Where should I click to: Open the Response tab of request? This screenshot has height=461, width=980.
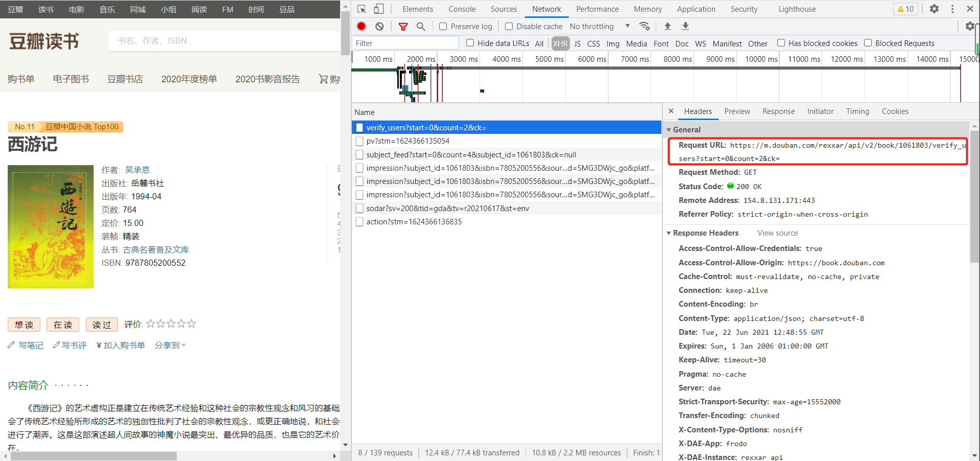point(779,111)
